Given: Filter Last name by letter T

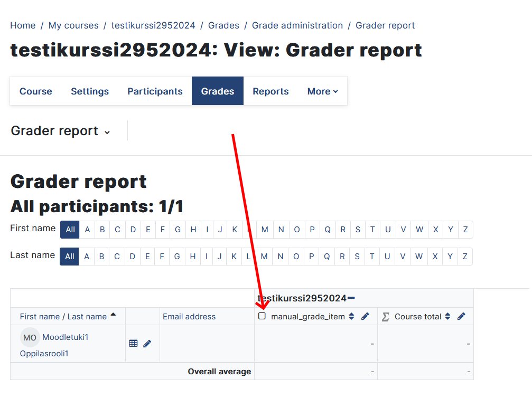Looking at the screenshot, I should click(372, 257).
